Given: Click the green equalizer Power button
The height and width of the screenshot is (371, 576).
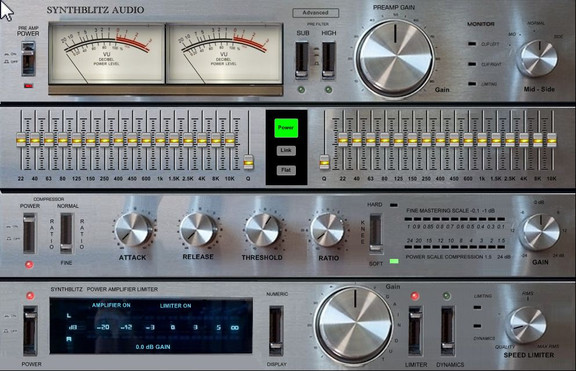Looking at the screenshot, I should pos(286,128).
